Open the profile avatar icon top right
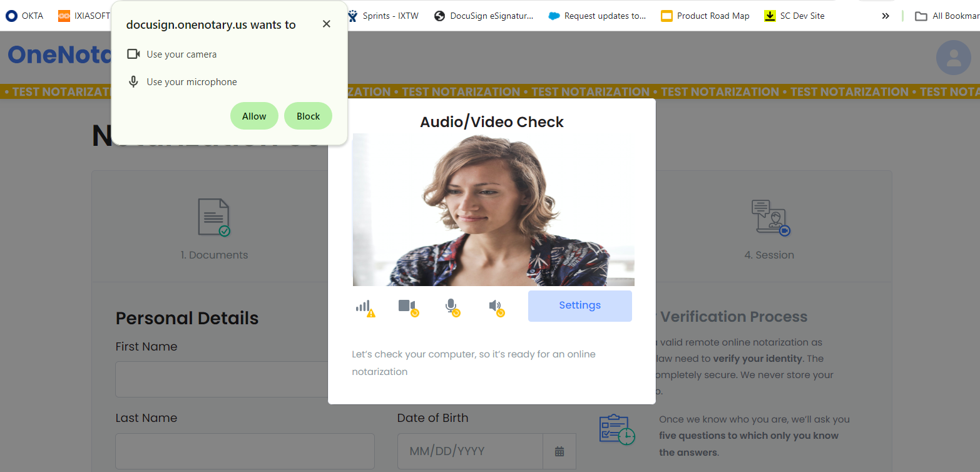Image resolution: width=980 pixels, height=472 pixels. click(953, 58)
